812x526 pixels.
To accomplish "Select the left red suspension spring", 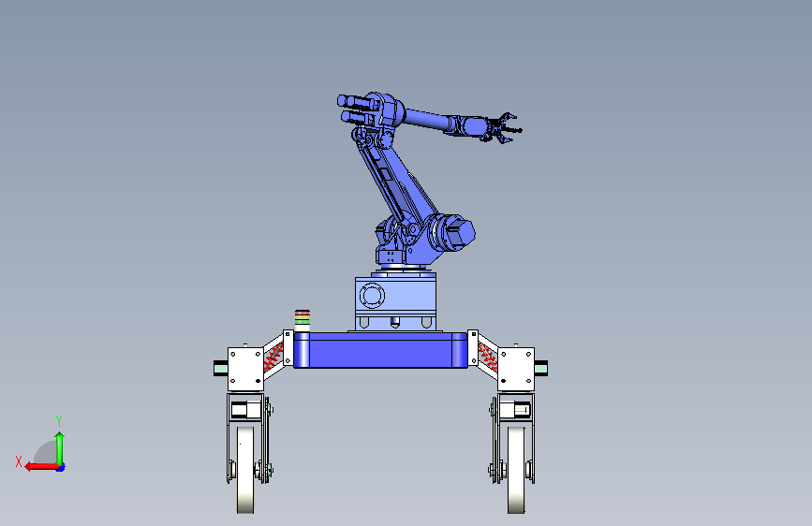I will point(273,357).
